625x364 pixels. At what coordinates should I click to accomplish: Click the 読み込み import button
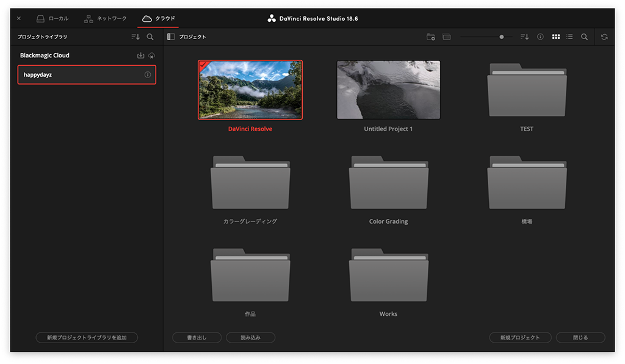click(251, 337)
